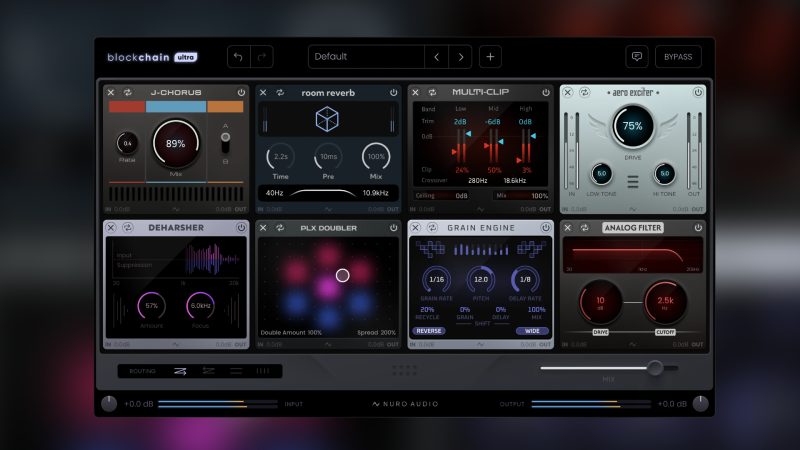Click the undo arrow in the header

click(x=238, y=57)
